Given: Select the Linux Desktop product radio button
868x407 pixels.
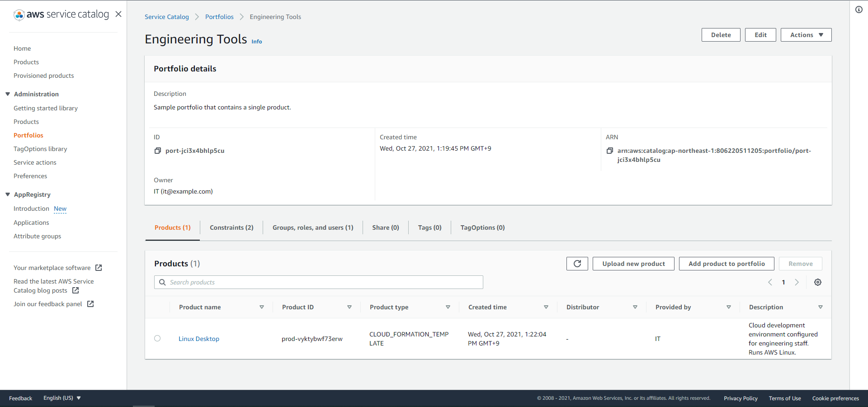Looking at the screenshot, I should pyautogui.click(x=157, y=338).
